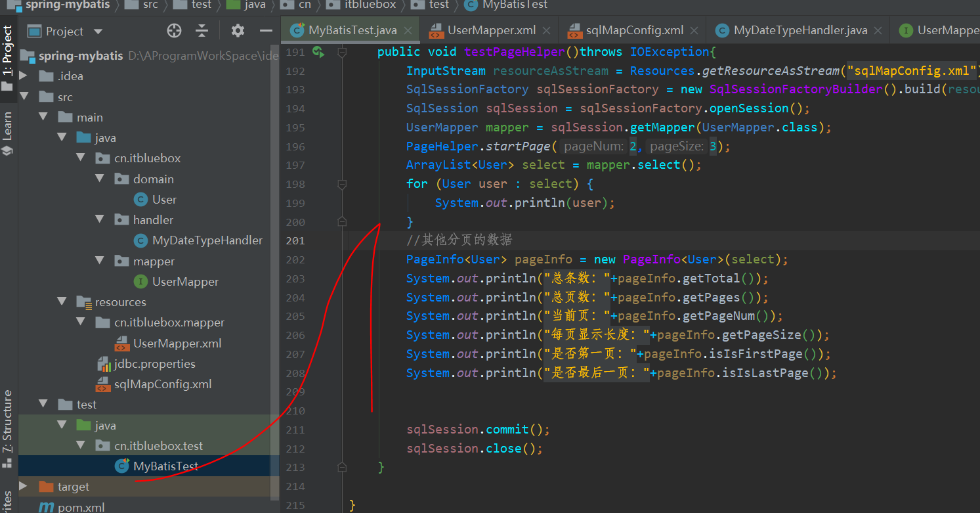The height and width of the screenshot is (513, 980).
Task: Toggle method fold marker at line 191
Action: click(342, 52)
